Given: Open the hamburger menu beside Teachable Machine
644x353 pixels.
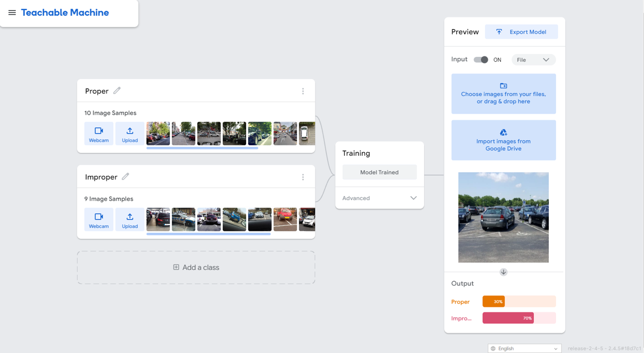Looking at the screenshot, I should [12, 13].
